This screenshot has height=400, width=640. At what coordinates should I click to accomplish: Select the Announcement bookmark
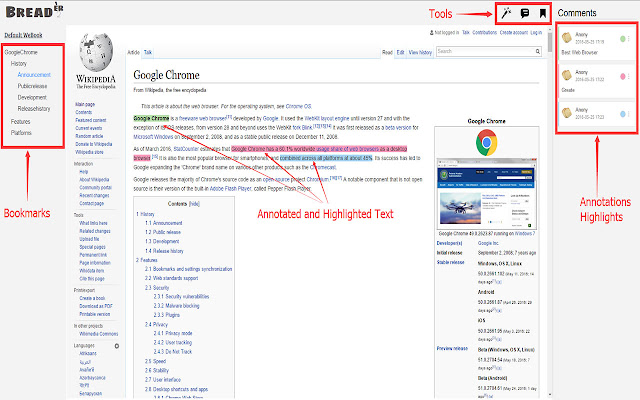(x=34, y=75)
